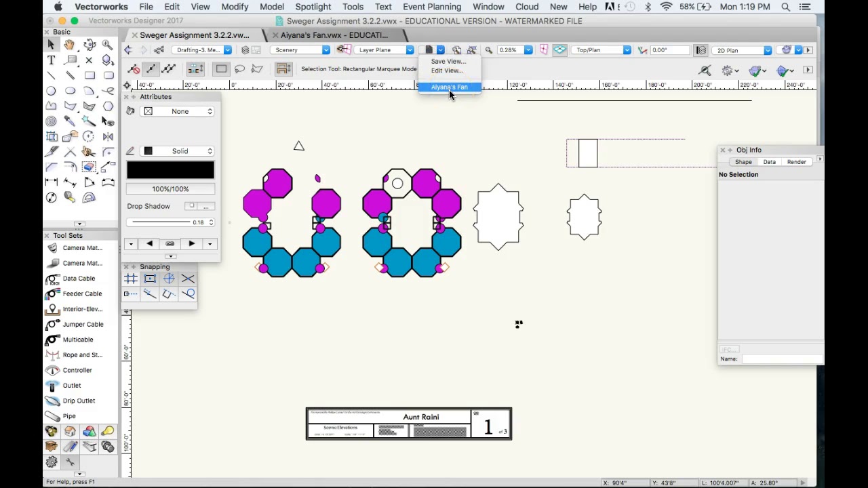Viewport: 868px width, 488px height.
Task: Open the Top/Plan view dropdown
Action: 601,50
